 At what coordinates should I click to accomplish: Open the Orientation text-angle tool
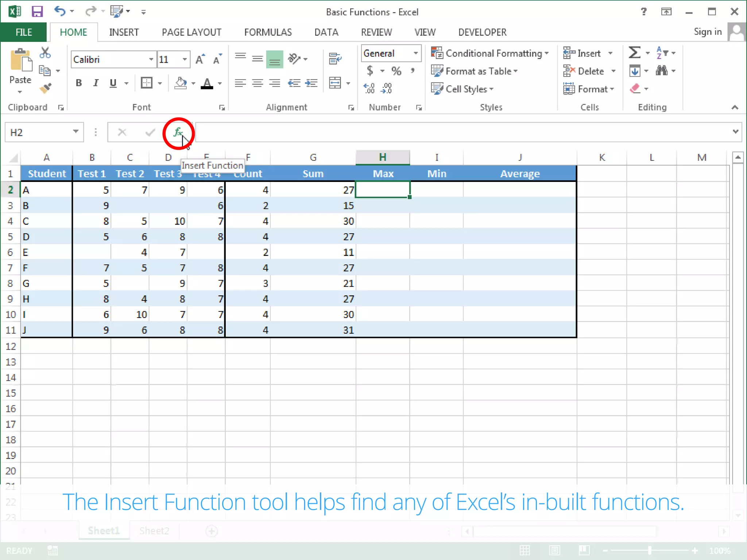(294, 58)
